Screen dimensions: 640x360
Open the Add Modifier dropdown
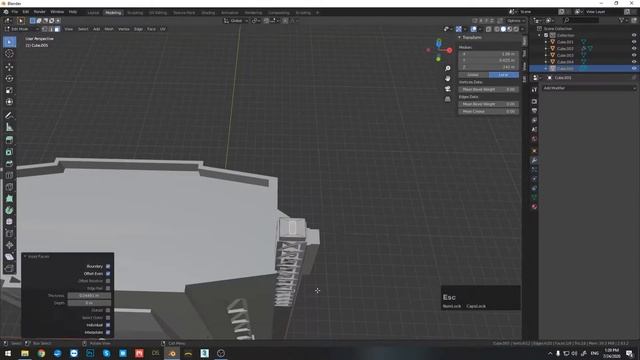589,88
